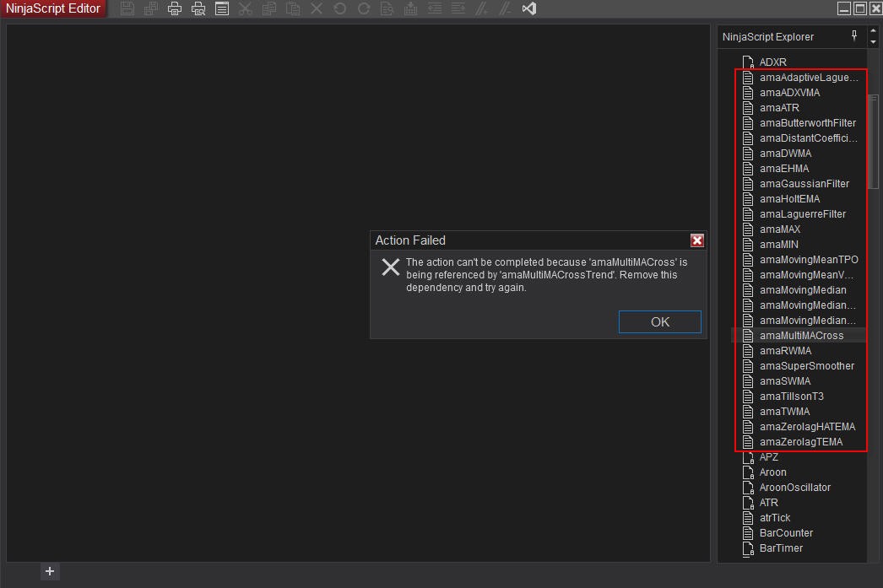Select amaButterworthFilter script
Image resolution: width=883 pixels, height=588 pixels.
[808, 122]
